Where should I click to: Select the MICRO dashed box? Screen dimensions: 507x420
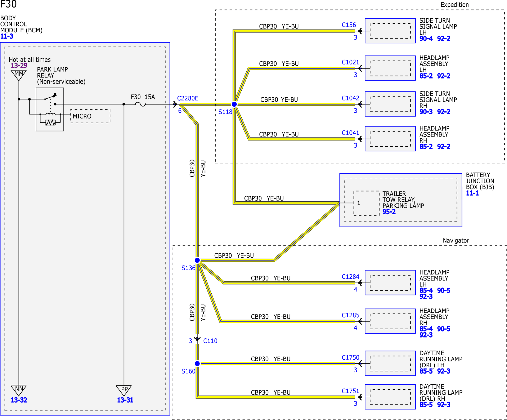[90, 116]
